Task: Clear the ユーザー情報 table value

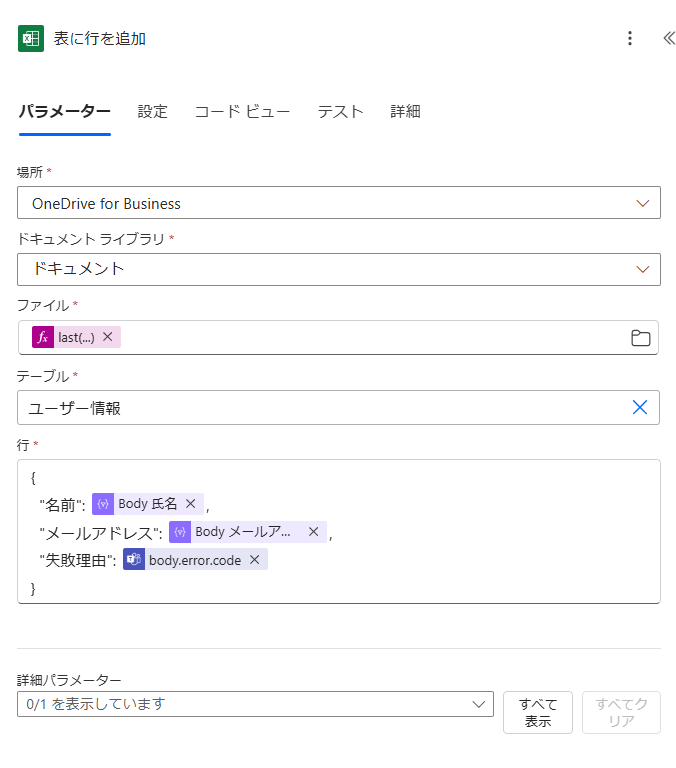Action: click(640, 407)
